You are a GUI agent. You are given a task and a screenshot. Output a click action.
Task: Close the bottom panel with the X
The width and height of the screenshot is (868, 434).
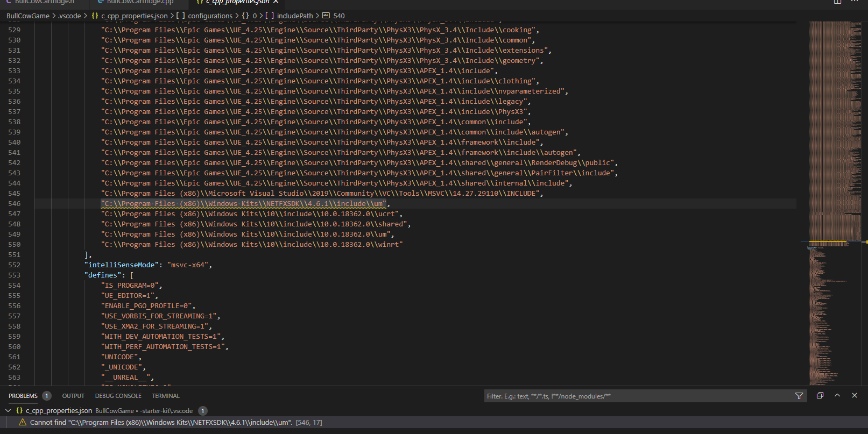click(855, 395)
